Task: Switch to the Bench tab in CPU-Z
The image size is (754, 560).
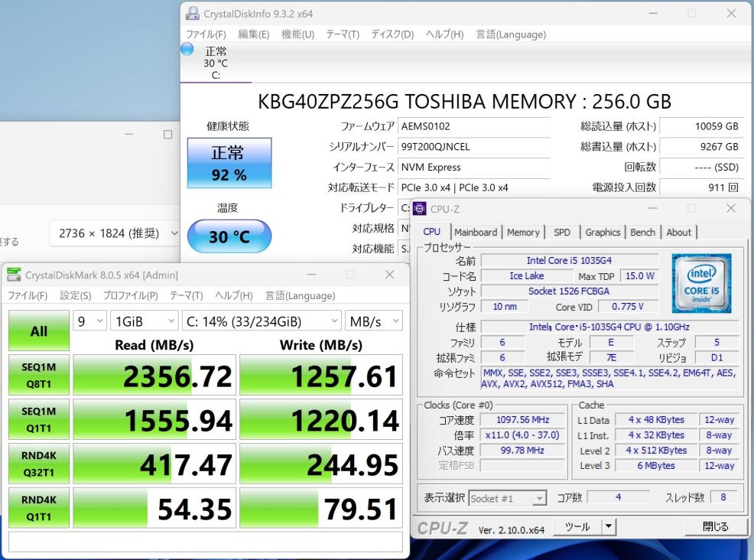Action: pos(642,233)
